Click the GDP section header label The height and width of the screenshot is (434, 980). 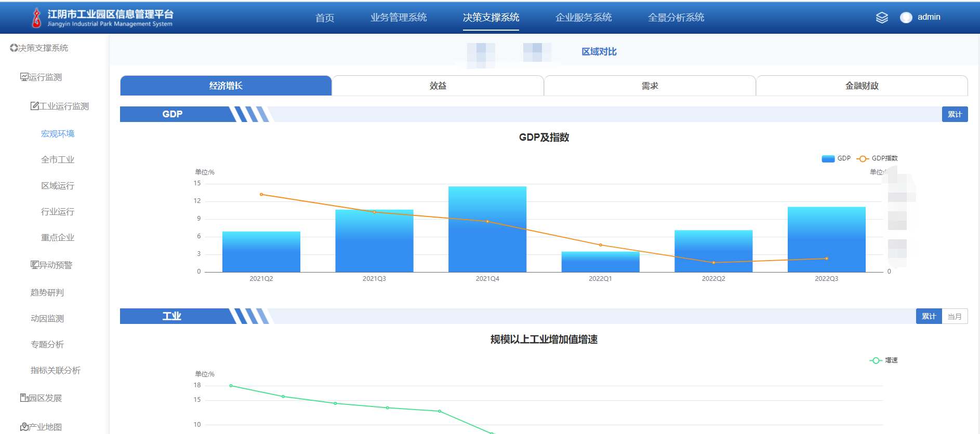173,114
